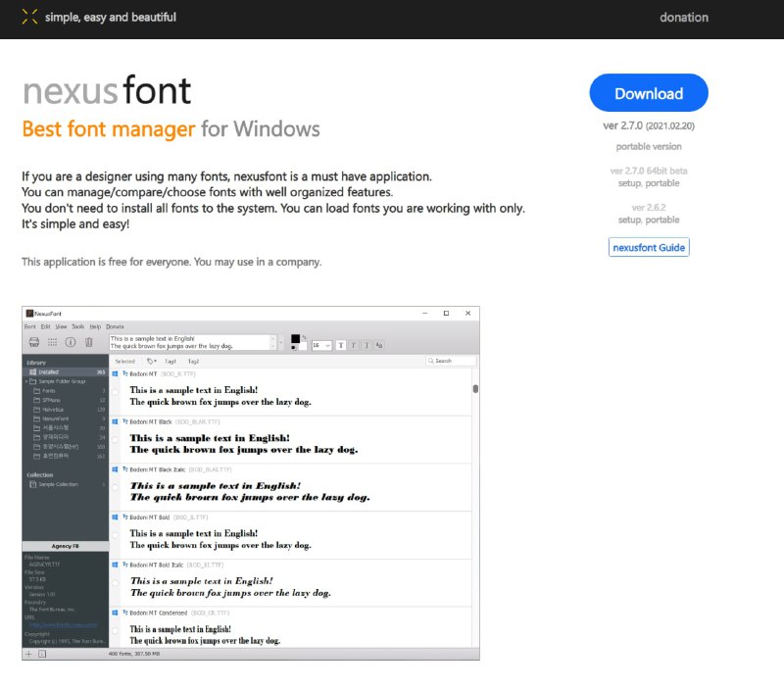The width and height of the screenshot is (784, 689).
Task: Pick the black foreground color swatch
Action: [297, 337]
